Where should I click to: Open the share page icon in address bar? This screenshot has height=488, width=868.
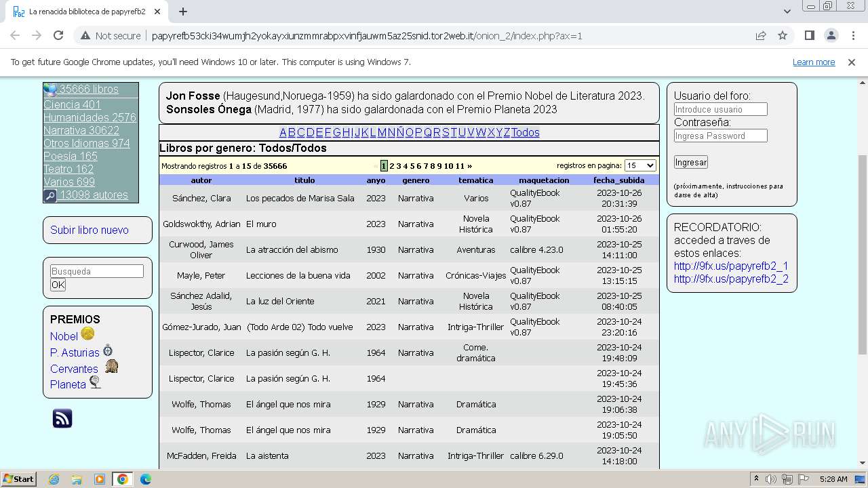[761, 35]
